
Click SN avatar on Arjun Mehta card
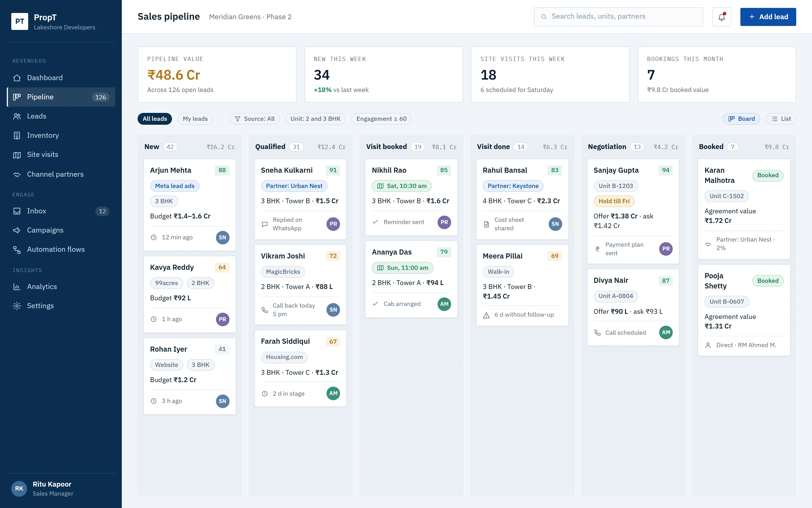point(222,237)
